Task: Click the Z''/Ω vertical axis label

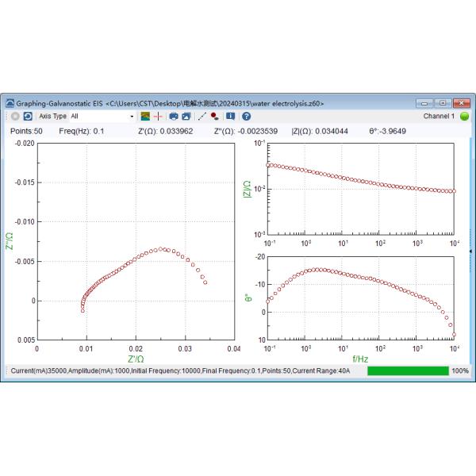Action: pos(10,241)
